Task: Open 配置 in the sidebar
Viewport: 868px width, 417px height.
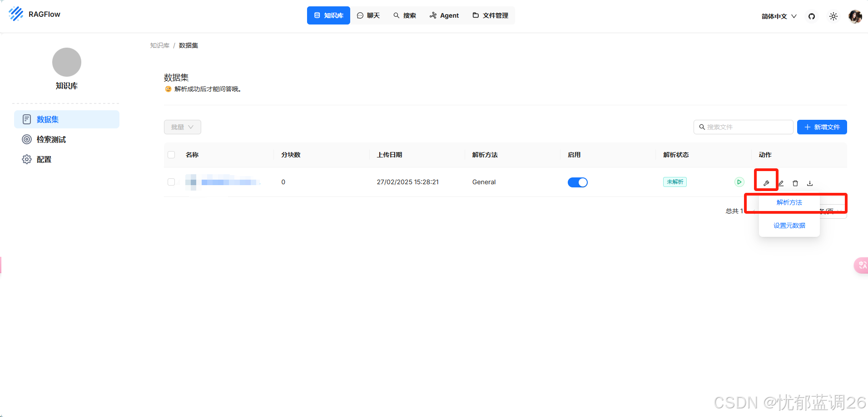Action: click(67, 159)
